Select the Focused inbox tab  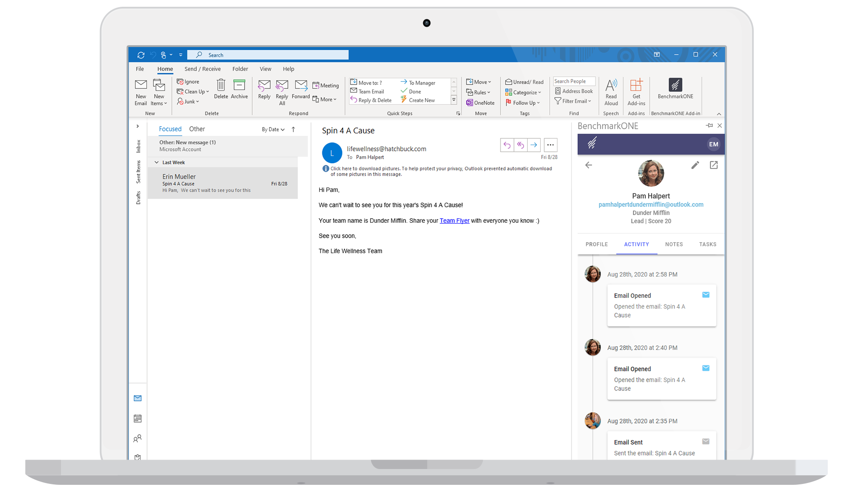coord(170,129)
